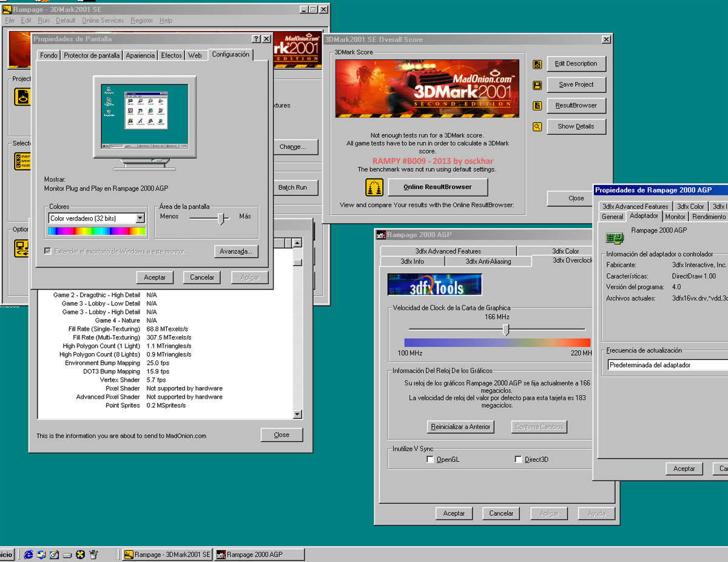Screen dimensions: 728x562
Task: Click the Área de la pantalla slider thumb
Action: (221, 218)
